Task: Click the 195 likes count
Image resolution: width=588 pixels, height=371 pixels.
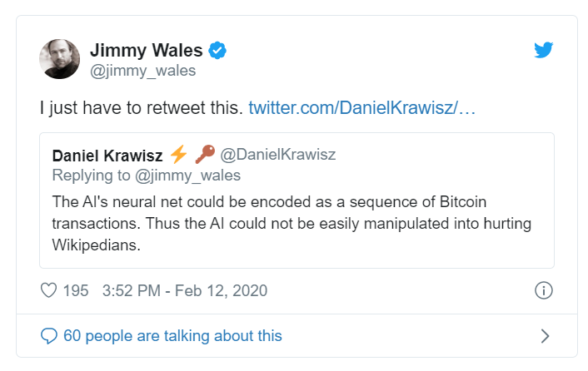Action: pyautogui.click(x=75, y=290)
